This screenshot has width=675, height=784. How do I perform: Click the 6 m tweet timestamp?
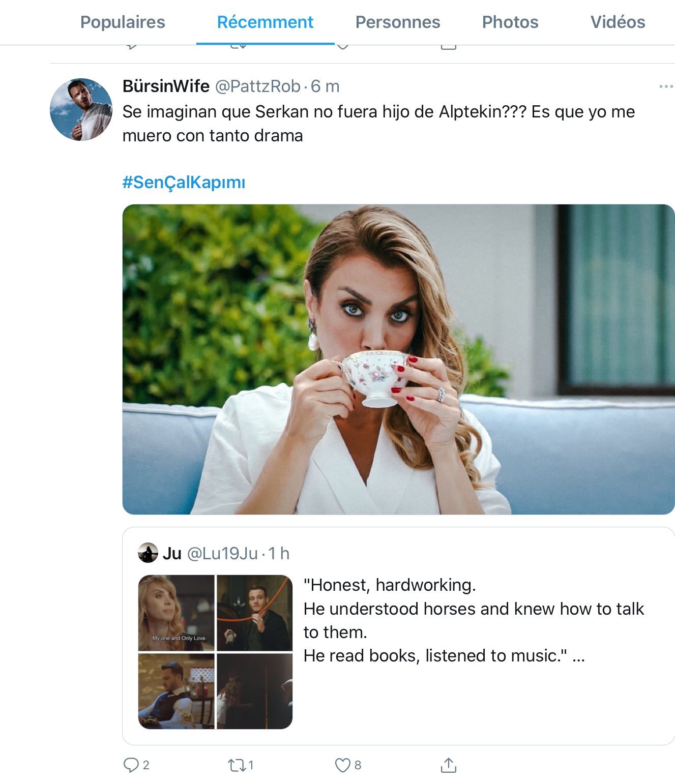point(325,86)
